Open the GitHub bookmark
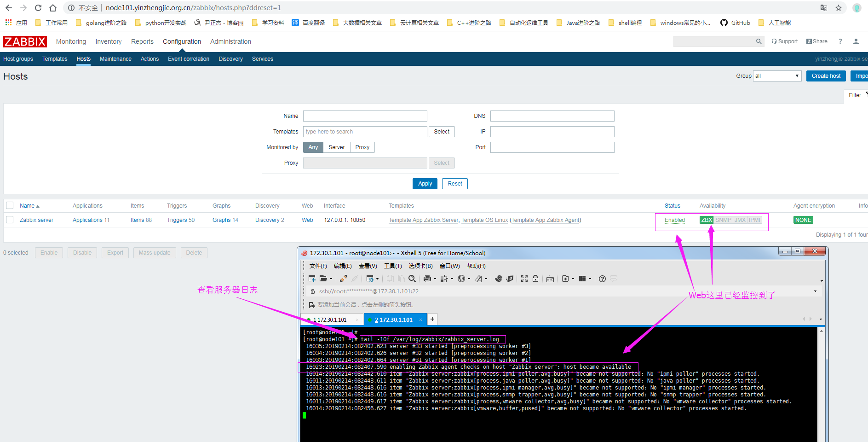The image size is (868, 442). click(x=735, y=23)
